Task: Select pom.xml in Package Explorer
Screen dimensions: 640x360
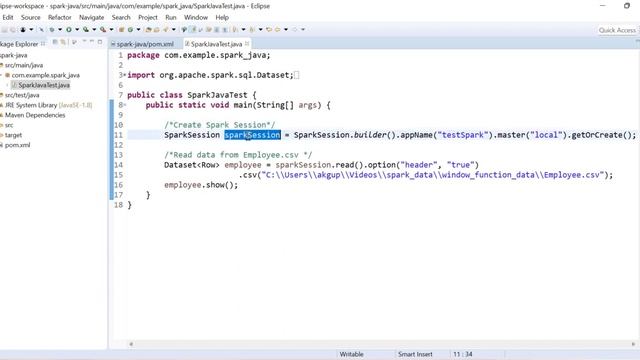Action: (17, 145)
